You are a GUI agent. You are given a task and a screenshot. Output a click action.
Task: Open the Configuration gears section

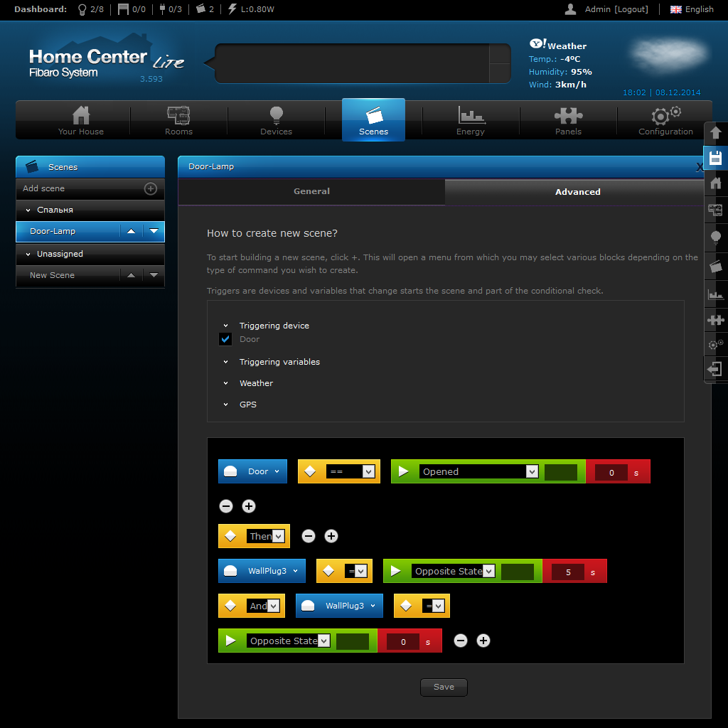665,121
